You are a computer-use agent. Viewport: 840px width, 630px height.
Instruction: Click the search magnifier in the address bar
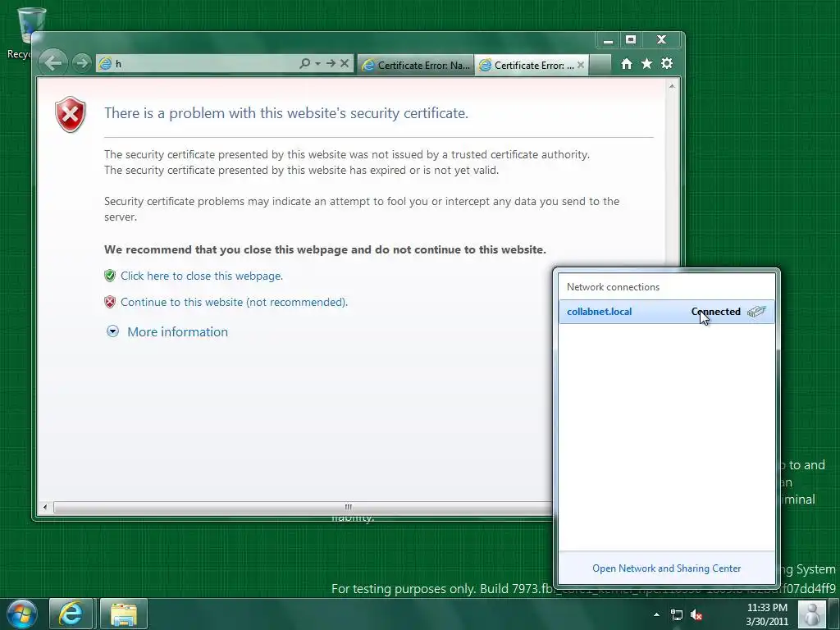305,63
